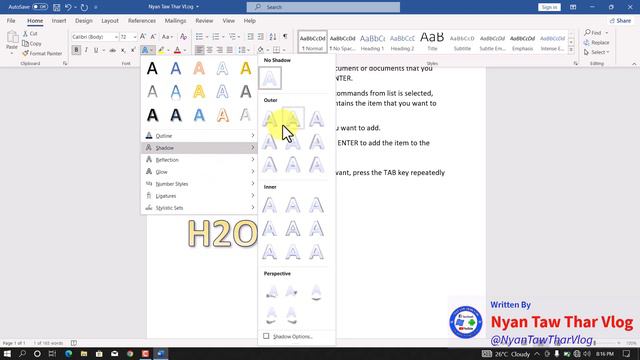Increase paragraph indent
Screen dimensions: 640x360
(261, 37)
